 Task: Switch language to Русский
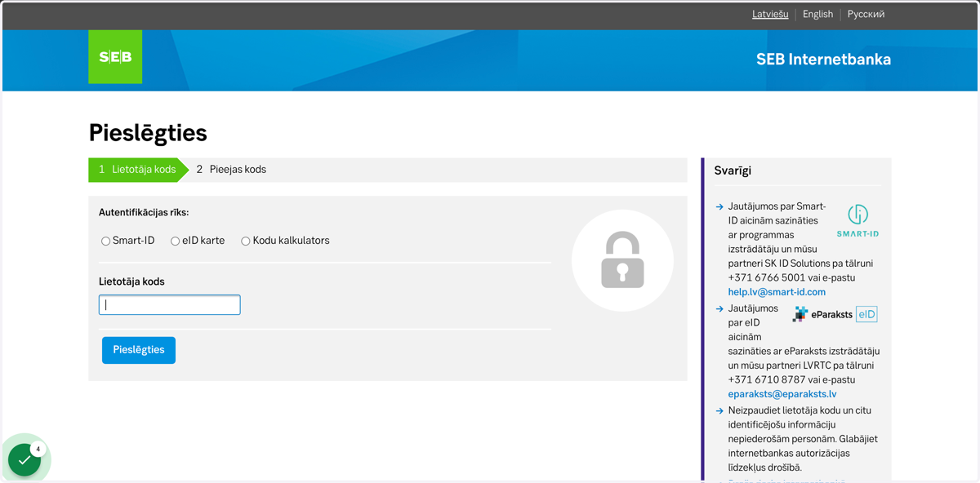(x=866, y=14)
